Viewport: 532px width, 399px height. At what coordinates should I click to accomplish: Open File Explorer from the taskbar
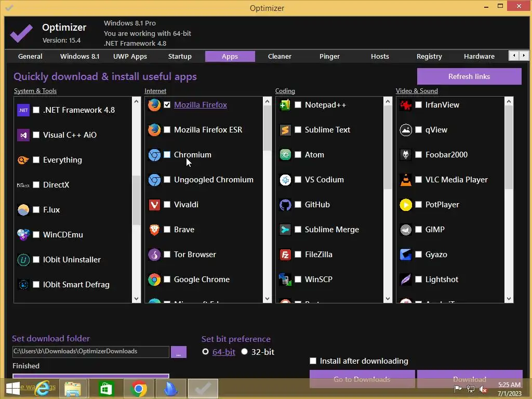click(73, 389)
